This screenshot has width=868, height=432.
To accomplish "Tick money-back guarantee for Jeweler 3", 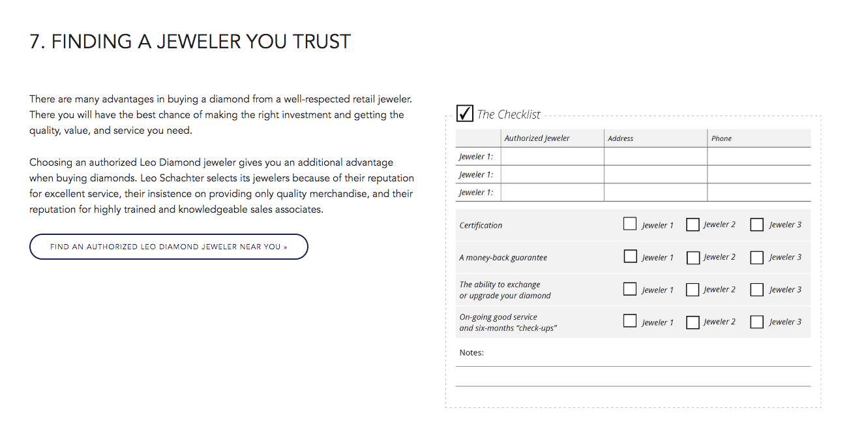I will coord(756,257).
